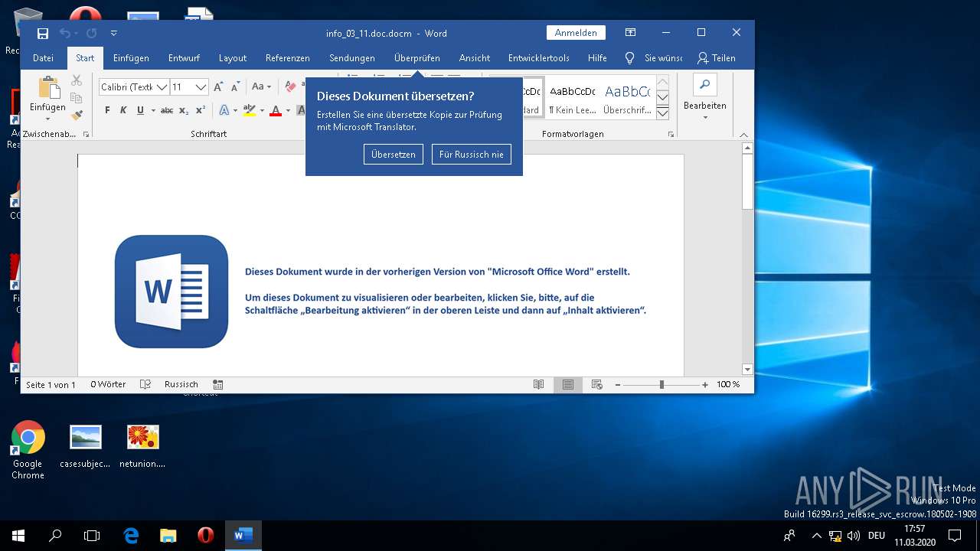The image size is (980, 551).
Task: Open ribbon display options icon
Action: (630, 33)
